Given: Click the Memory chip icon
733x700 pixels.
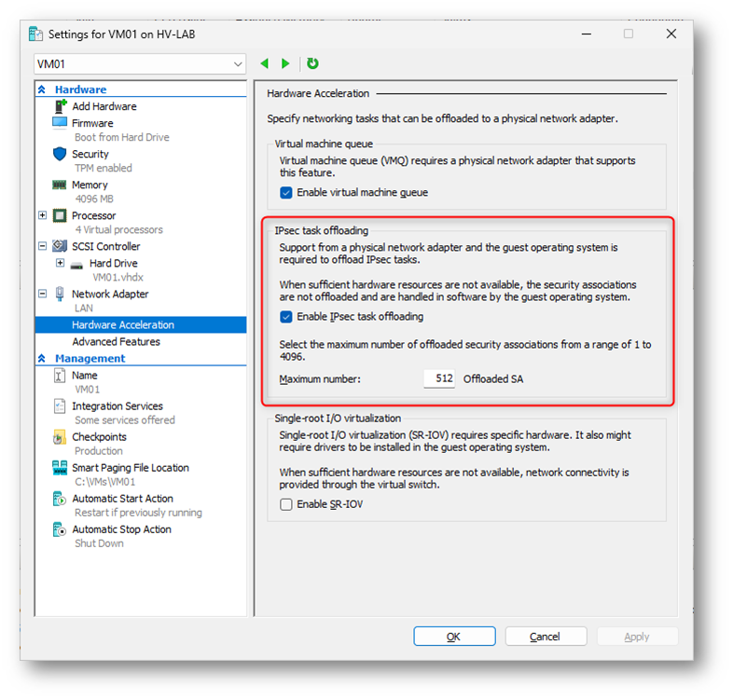Looking at the screenshot, I should [60, 185].
